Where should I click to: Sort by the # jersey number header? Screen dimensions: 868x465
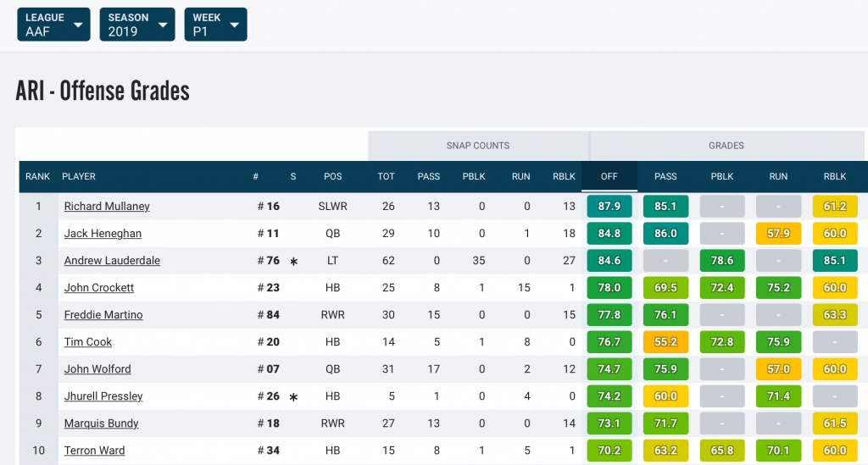coord(255,176)
